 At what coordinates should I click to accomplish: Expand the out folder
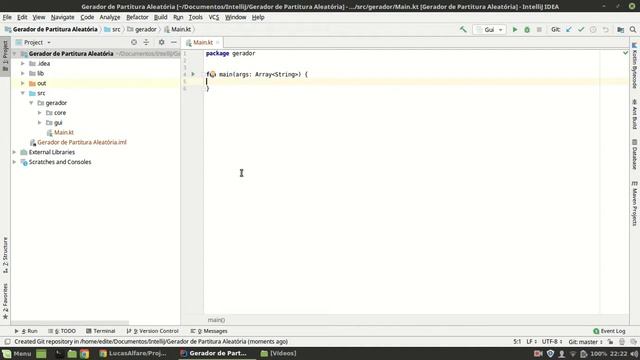[x=23, y=83]
